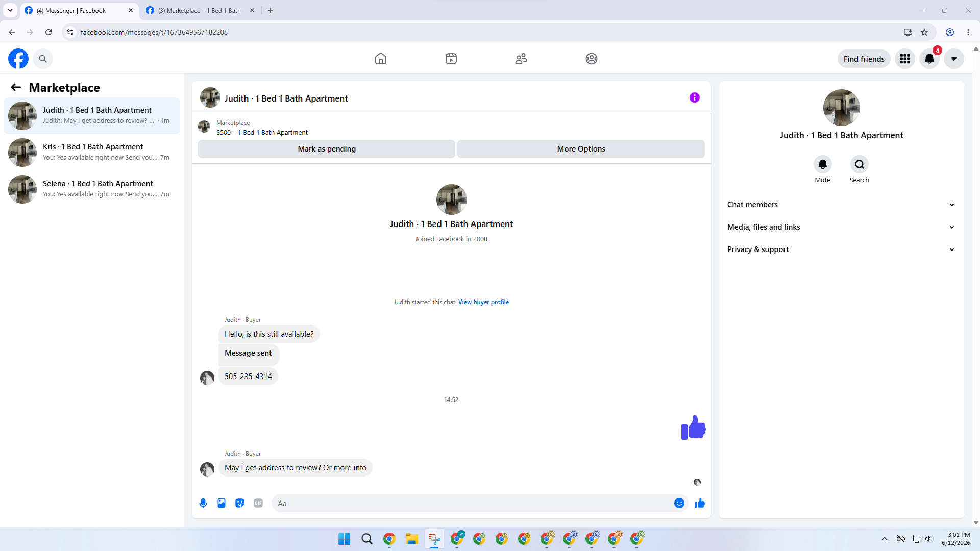The width and height of the screenshot is (980, 551).
Task: Click the header title Judith · 1 Bed 1 Bath Apartment
Action: pos(286,98)
